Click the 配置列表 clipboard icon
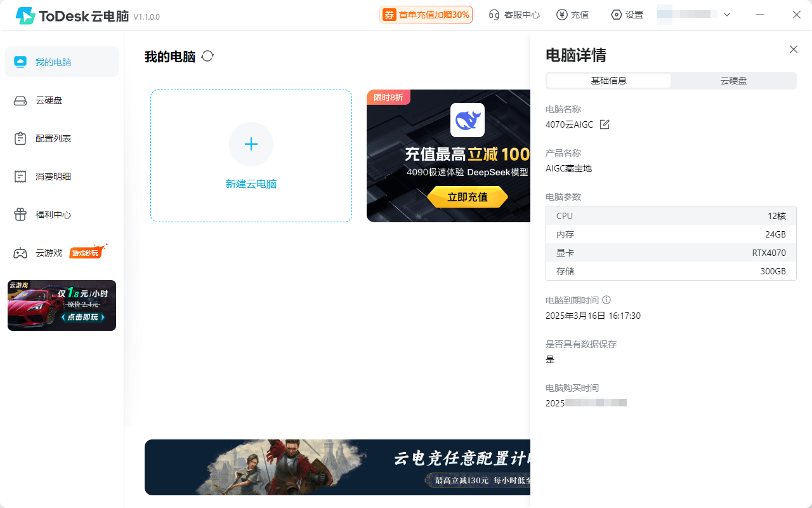 (x=20, y=138)
